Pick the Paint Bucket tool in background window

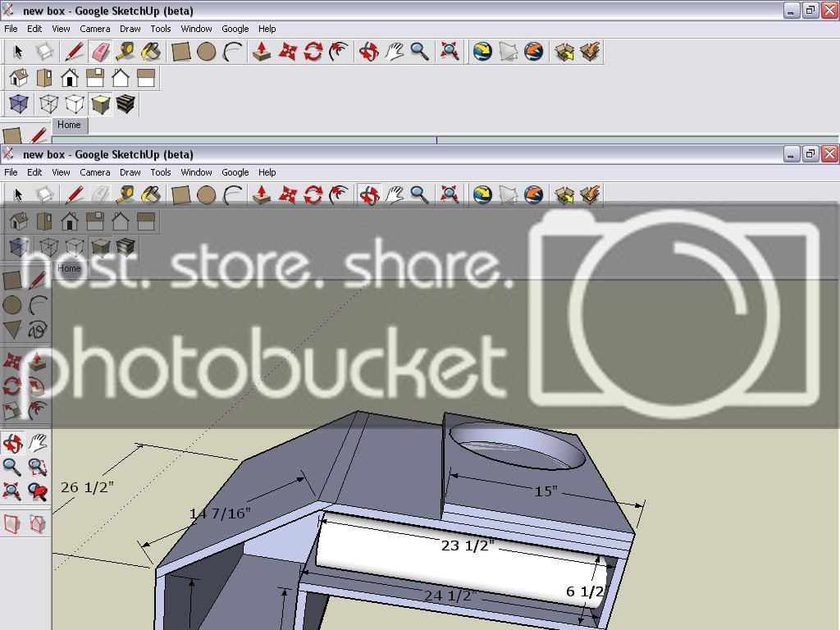tap(151, 52)
